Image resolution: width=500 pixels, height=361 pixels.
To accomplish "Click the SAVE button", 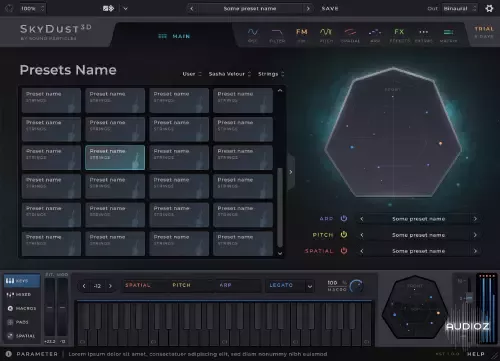I will pos(330,9).
